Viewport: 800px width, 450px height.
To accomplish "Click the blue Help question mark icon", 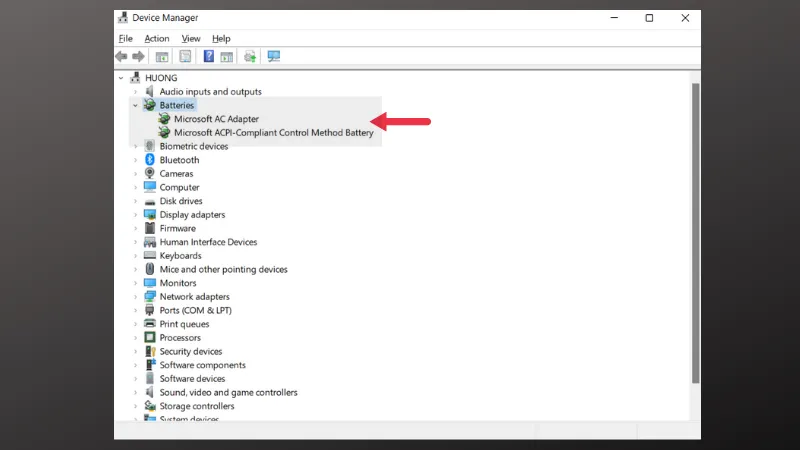I will click(209, 57).
